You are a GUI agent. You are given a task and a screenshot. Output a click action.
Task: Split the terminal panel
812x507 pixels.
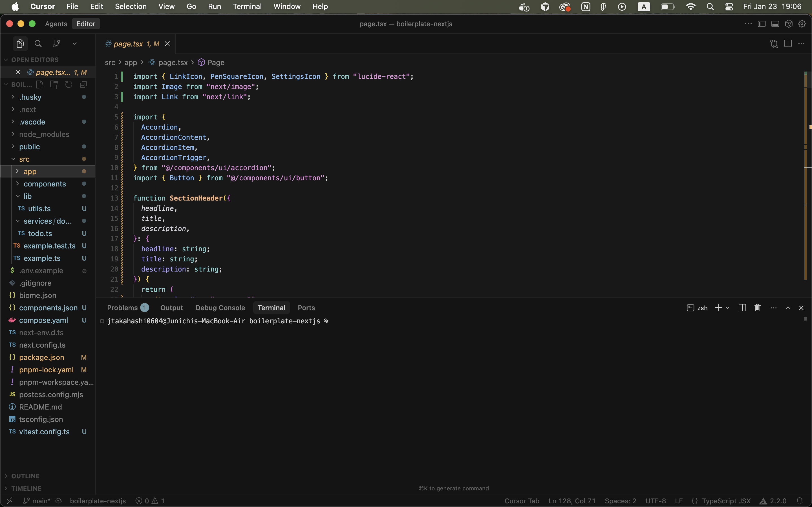(x=742, y=308)
